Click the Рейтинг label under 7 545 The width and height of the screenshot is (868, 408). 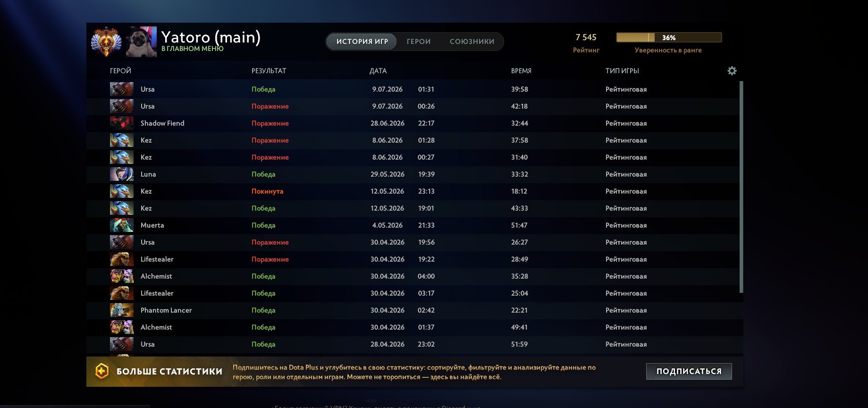pos(586,50)
